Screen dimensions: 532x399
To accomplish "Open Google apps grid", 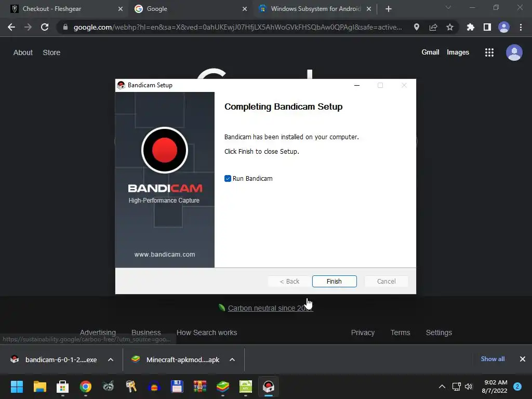I will pyautogui.click(x=489, y=52).
